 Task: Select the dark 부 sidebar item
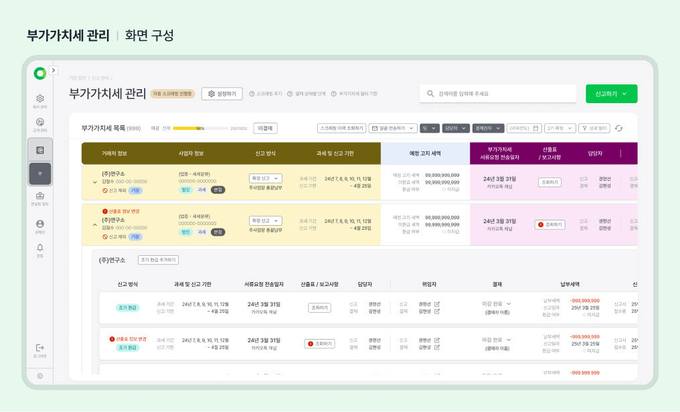[40, 174]
